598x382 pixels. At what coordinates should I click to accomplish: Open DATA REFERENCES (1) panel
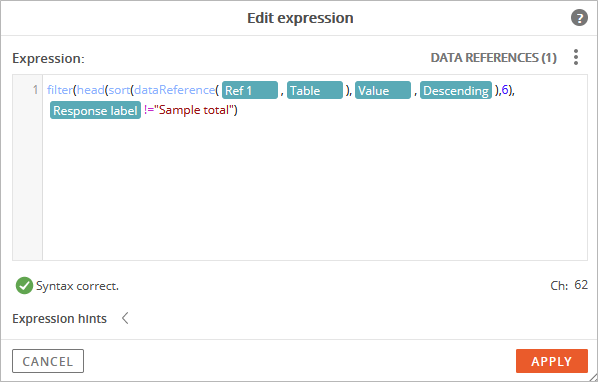[x=494, y=58]
